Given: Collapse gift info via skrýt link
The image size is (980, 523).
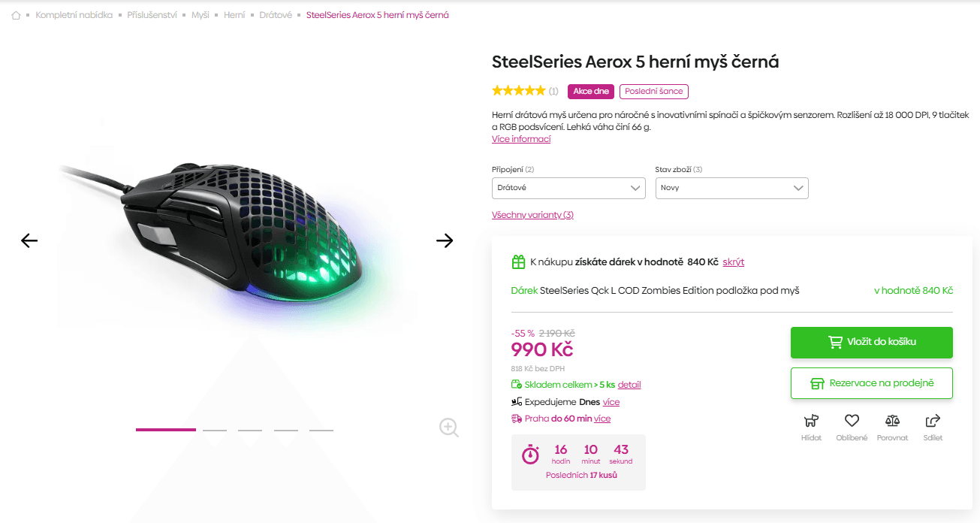Looking at the screenshot, I should click(x=733, y=261).
